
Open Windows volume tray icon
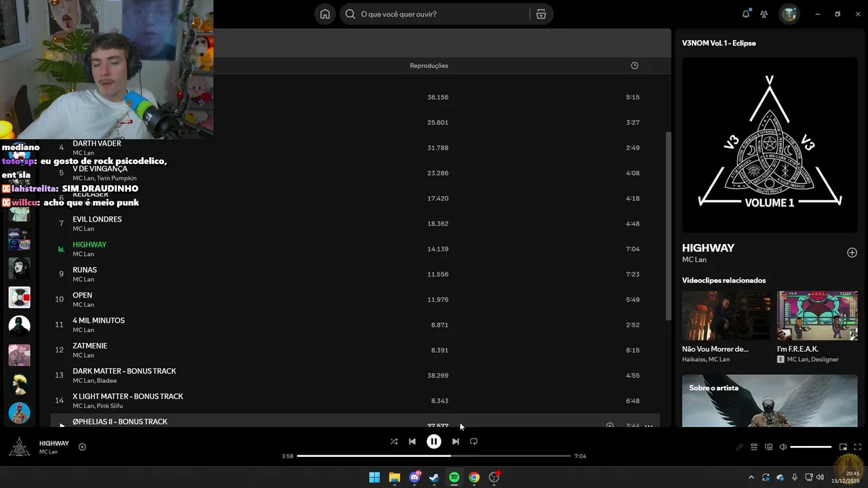(x=820, y=477)
